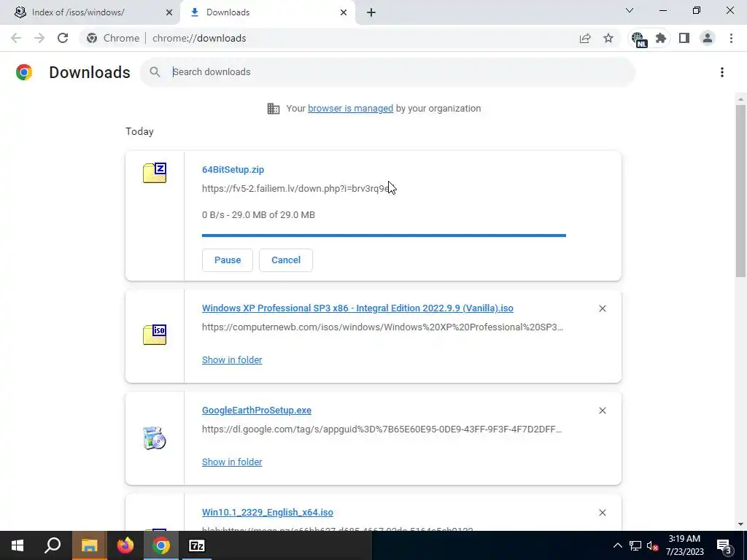Remove GoogleEarthProSetup.exe from list
The width and height of the screenshot is (747, 560).
[x=603, y=411]
